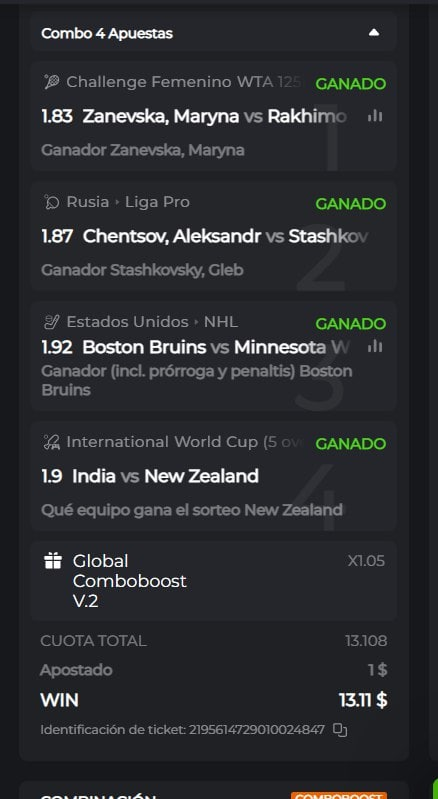Select Challenge Femenino WTA 125 league label

[185, 82]
